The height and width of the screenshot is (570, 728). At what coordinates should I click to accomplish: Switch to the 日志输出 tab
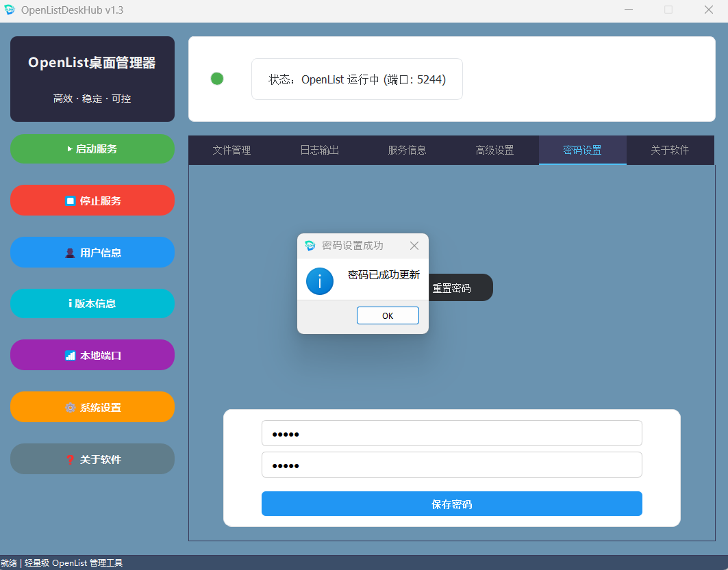tap(319, 150)
